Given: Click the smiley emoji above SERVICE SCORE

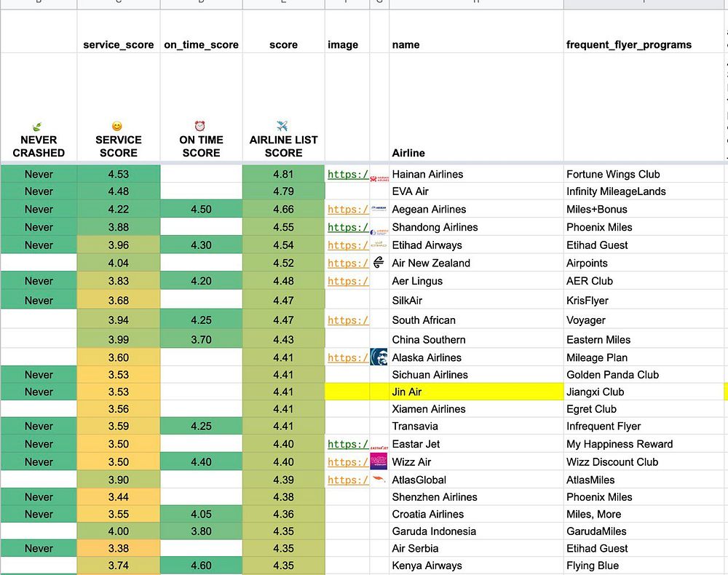Looking at the screenshot, I should coord(117,126).
